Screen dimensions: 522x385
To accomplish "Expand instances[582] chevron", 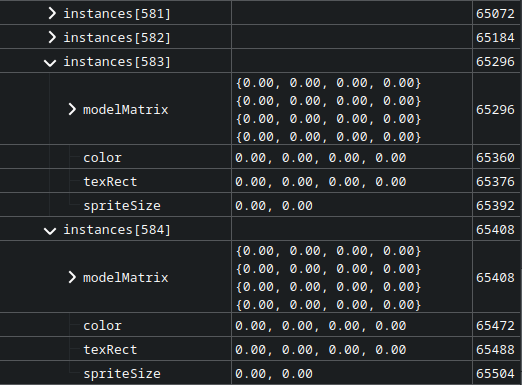I will (x=52, y=37).
